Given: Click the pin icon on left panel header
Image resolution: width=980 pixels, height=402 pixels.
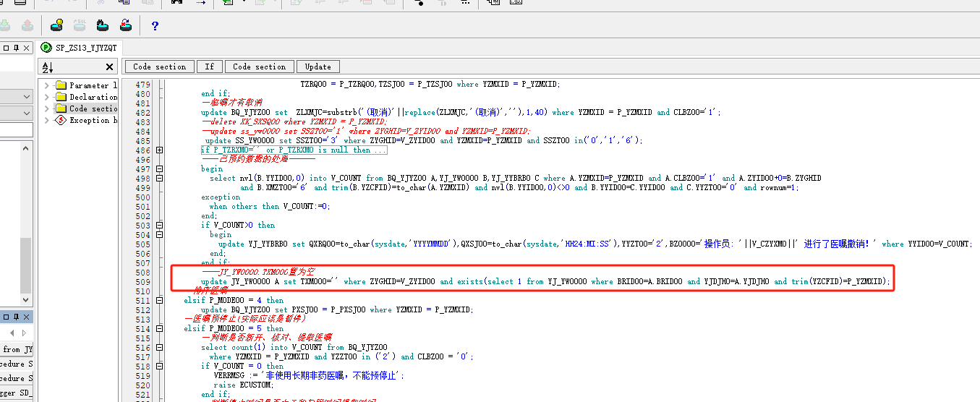Looking at the screenshot, I should [x=17, y=48].
